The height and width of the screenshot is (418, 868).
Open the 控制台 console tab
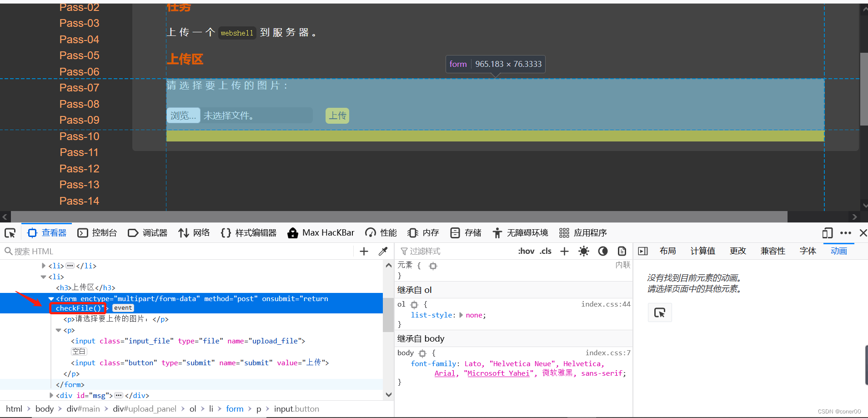(x=97, y=233)
